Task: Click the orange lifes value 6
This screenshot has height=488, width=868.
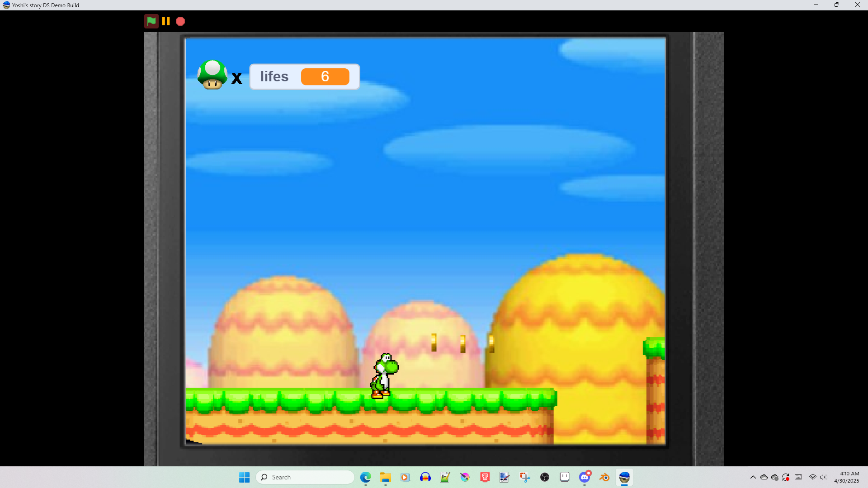Action: 325,76
